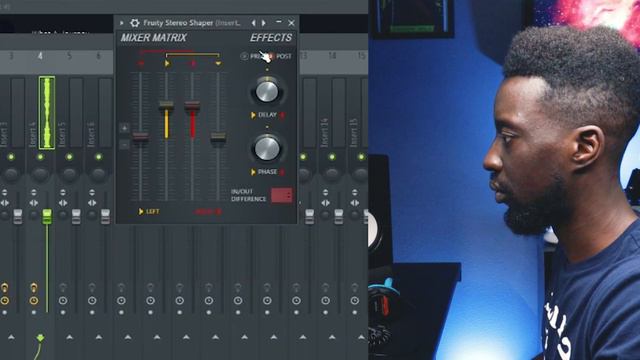Click the gray latency clock icon on Insert 6
640x360 pixels.
click(x=92, y=301)
